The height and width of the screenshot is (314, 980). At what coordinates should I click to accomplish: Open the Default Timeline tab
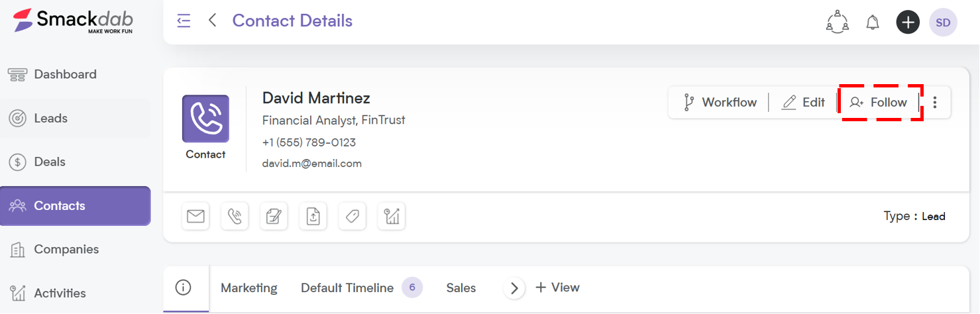(347, 288)
